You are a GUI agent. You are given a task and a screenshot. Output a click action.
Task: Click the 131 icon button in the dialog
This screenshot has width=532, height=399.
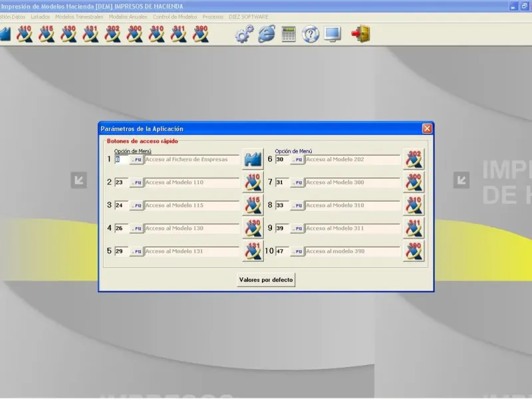[x=253, y=251]
